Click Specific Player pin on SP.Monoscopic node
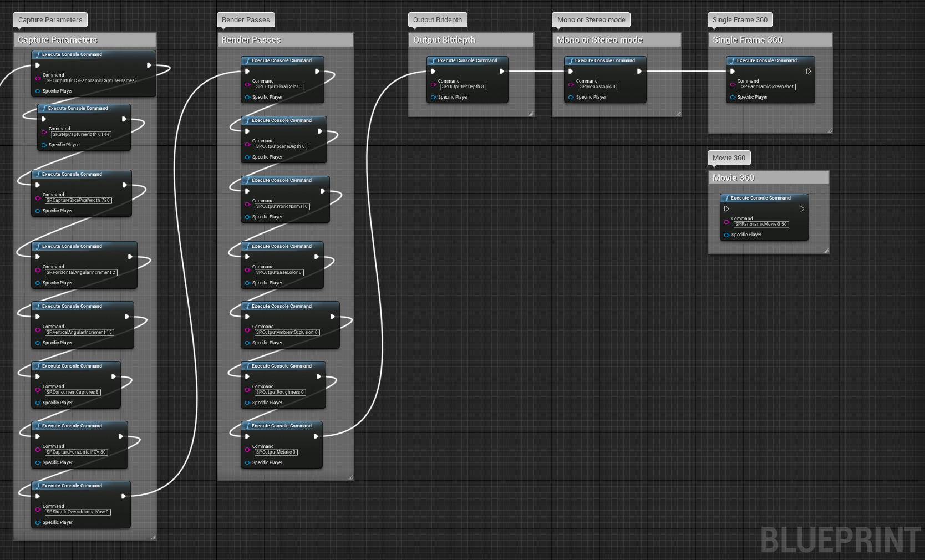Screen dimensions: 925x560 (571, 98)
